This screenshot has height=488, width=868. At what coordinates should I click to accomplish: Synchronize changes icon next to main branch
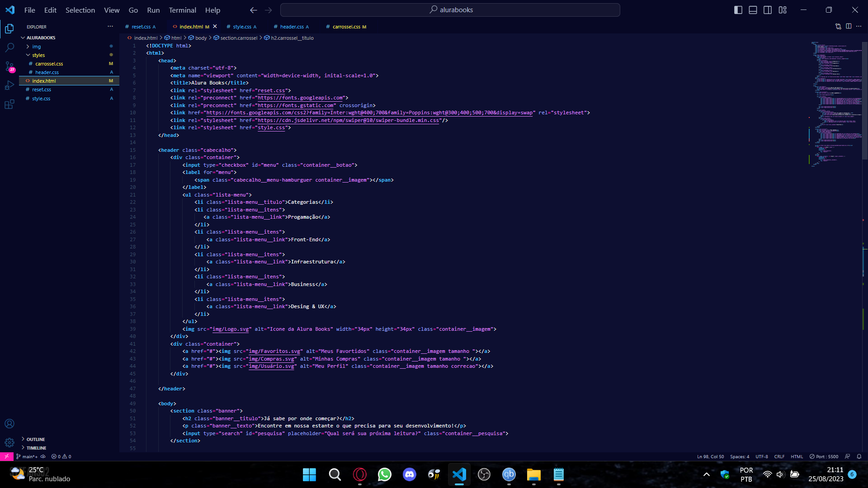(x=43, y=456)
